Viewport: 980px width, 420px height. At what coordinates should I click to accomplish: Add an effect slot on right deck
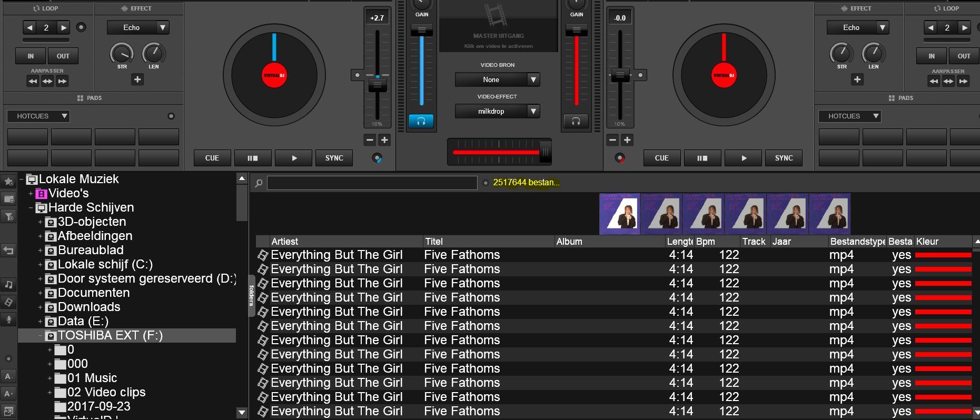pyautogui.click(x=857, y=79)
